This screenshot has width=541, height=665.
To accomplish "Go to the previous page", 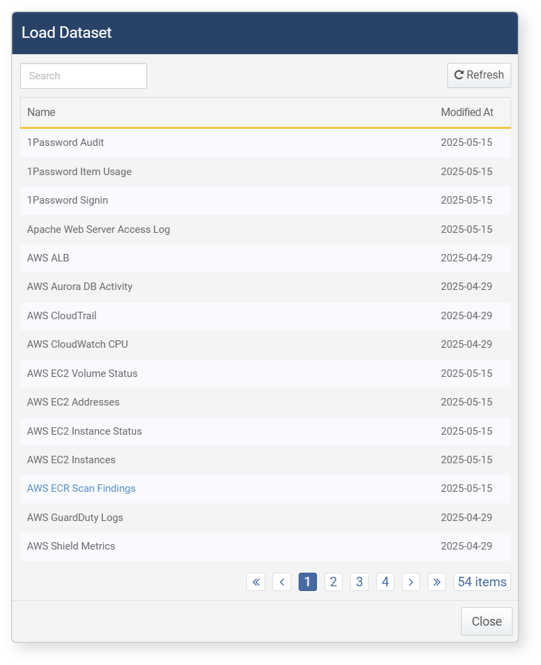I will click(x=282, y=582).
